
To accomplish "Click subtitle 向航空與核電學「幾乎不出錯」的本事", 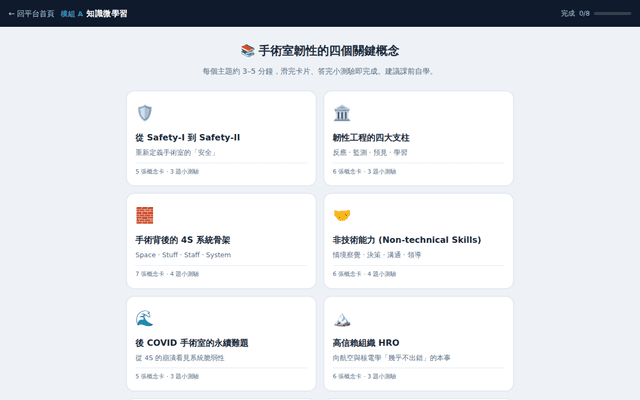I will [391, 358].
